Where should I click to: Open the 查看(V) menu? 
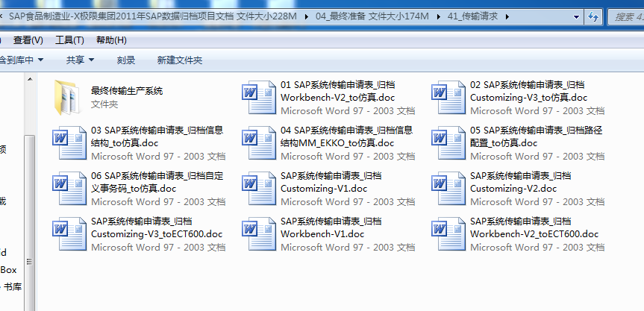[28, 40]
